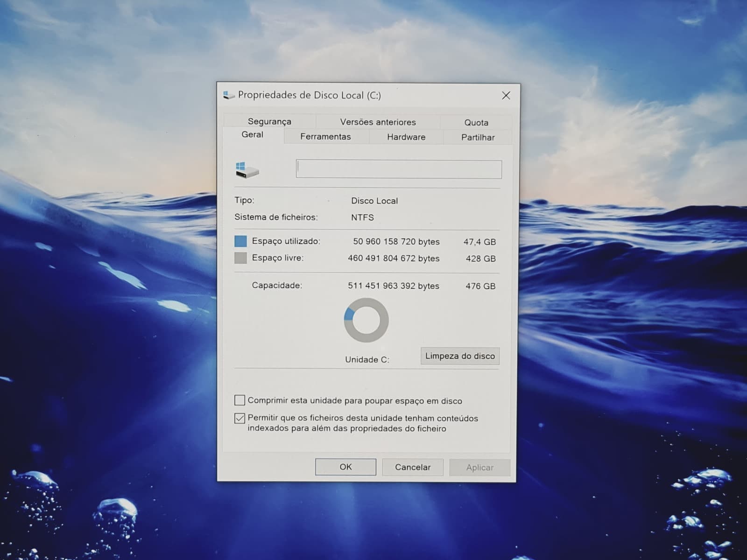Click the Cancelar button
Screen dimensions: 747x560
coord(413,467)
